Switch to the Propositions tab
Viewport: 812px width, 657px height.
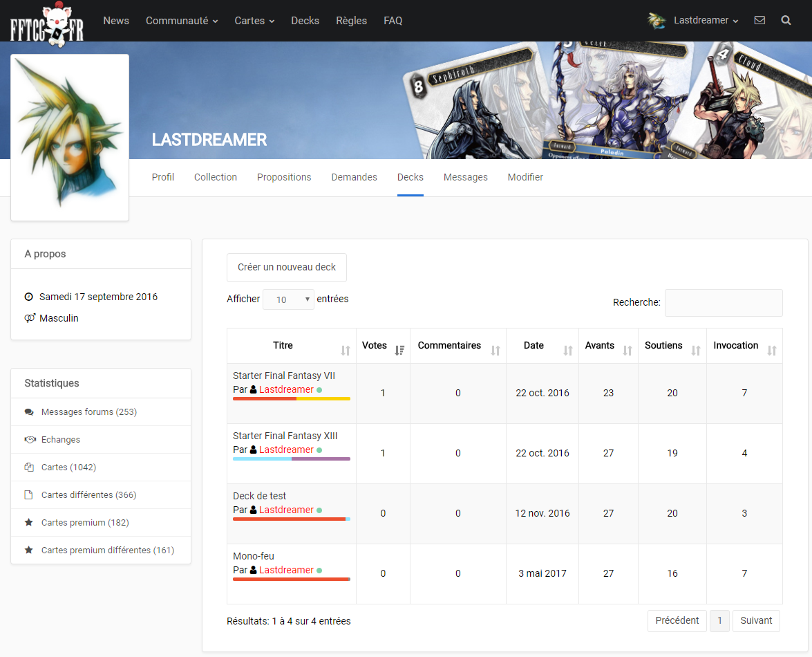click(x=284, y=177)
